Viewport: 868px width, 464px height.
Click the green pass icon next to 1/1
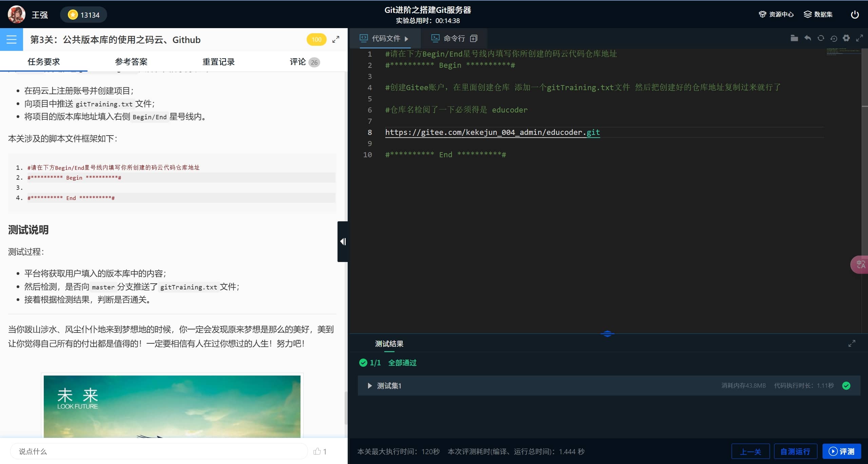363,363
